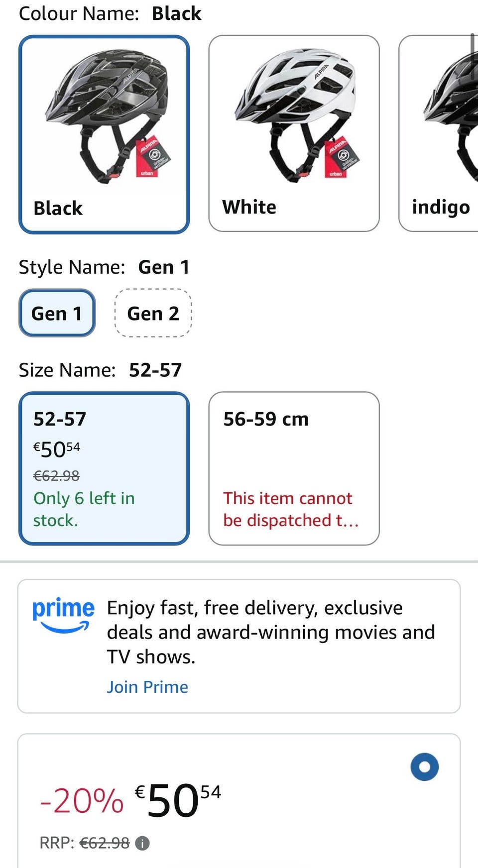Tap the large €50.54 price in offer box

coord(178,800)
